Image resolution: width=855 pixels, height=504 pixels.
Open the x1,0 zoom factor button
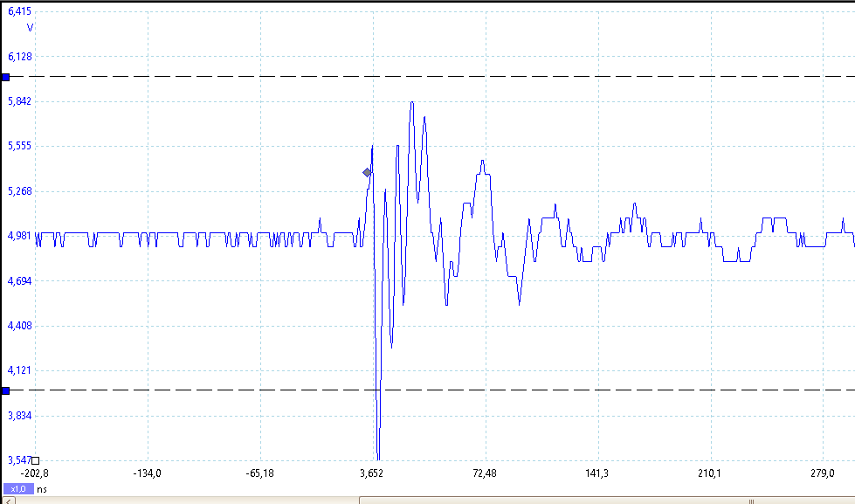pyautogui.click(x=18, y=489)
